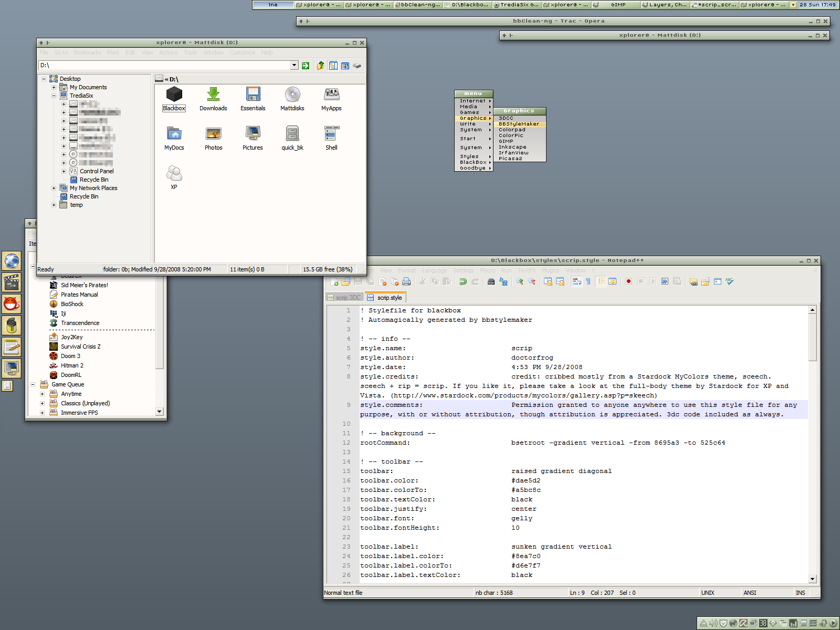The image size is (840, 630).
Task: Expand the Classics (Unplayed) node
Action: (43, 403)
